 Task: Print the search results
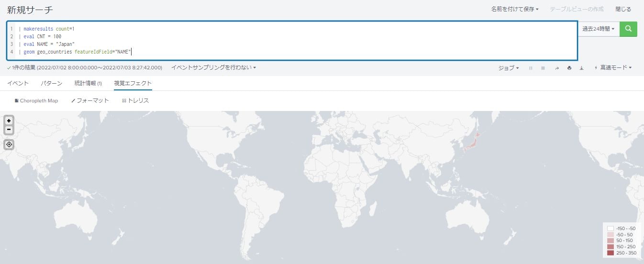[569, 68]
